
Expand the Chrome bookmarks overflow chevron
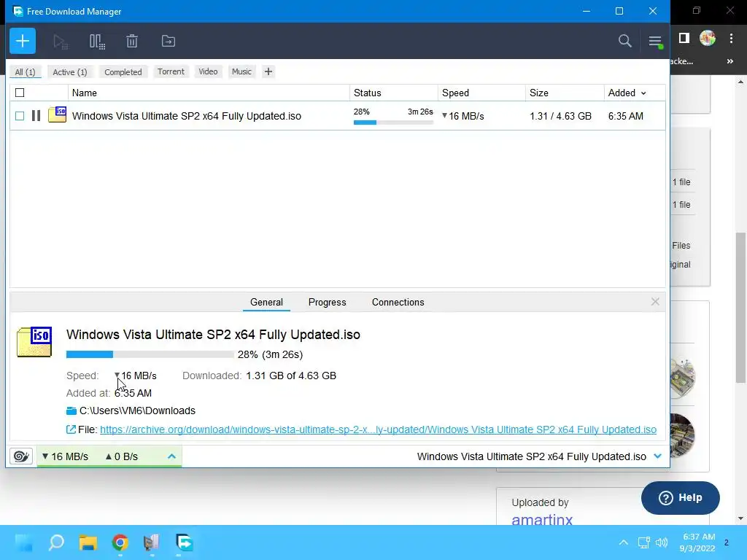pos(729,61)
